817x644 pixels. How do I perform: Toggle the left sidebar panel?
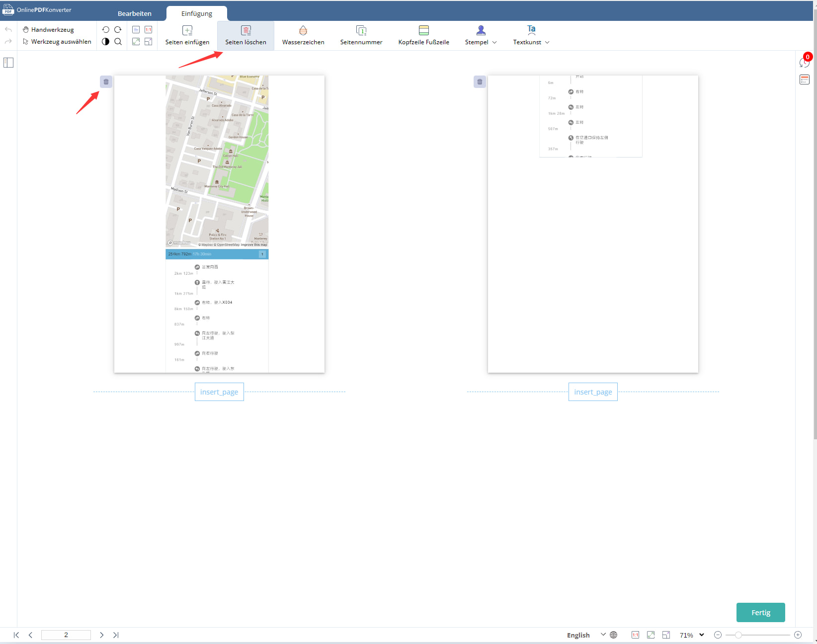(8, 63)
